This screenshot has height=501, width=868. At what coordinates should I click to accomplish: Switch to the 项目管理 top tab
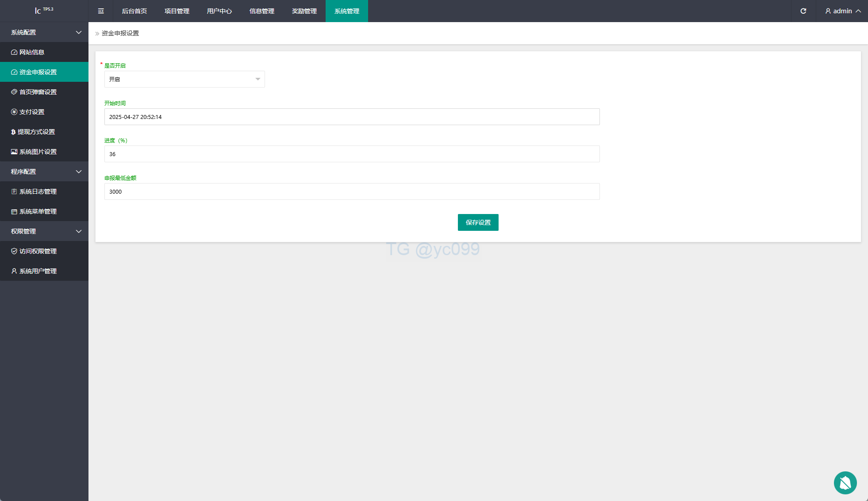click(x=177, y=11)
